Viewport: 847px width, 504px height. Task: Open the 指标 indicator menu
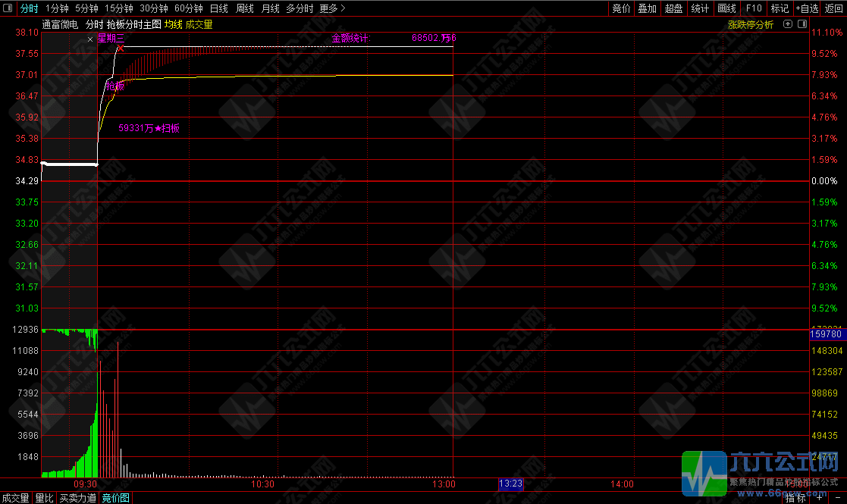795,498
